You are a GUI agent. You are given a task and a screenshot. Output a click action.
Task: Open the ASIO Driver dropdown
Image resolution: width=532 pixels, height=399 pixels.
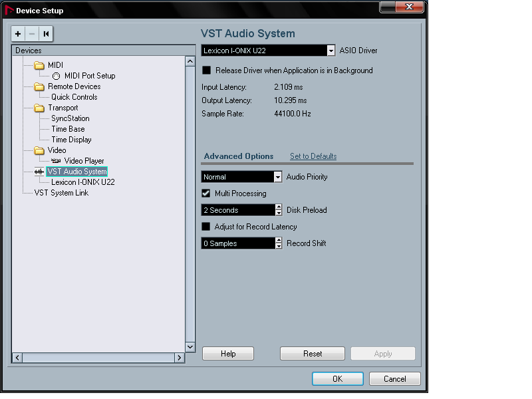(331, 51)
